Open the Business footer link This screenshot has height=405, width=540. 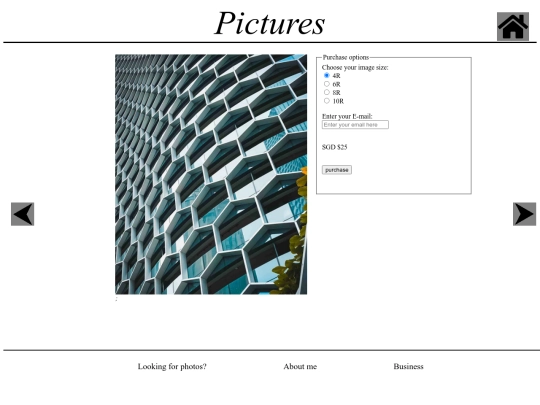(408, 366)
